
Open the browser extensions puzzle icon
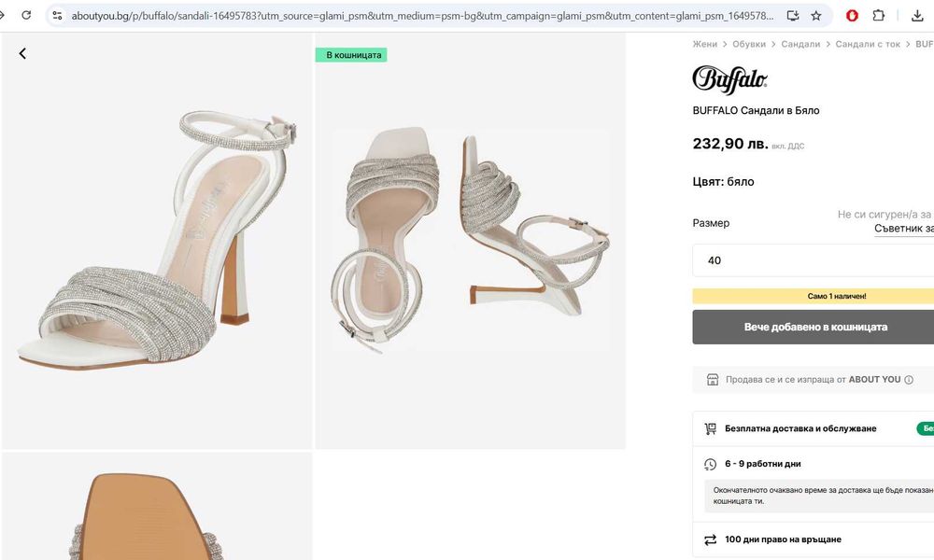[x=879, y=16]
